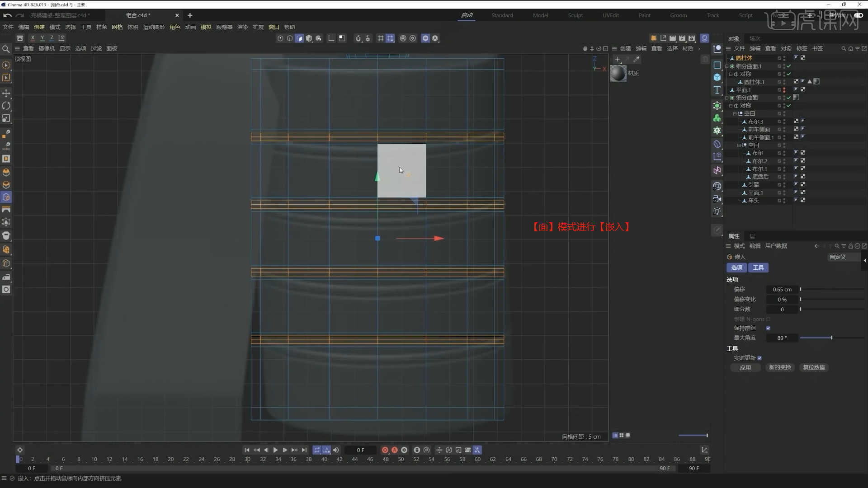The width and height of the screenshot is (868, 488).
Task: Click Attribute Manager lock icon
Action: (850, 246)
